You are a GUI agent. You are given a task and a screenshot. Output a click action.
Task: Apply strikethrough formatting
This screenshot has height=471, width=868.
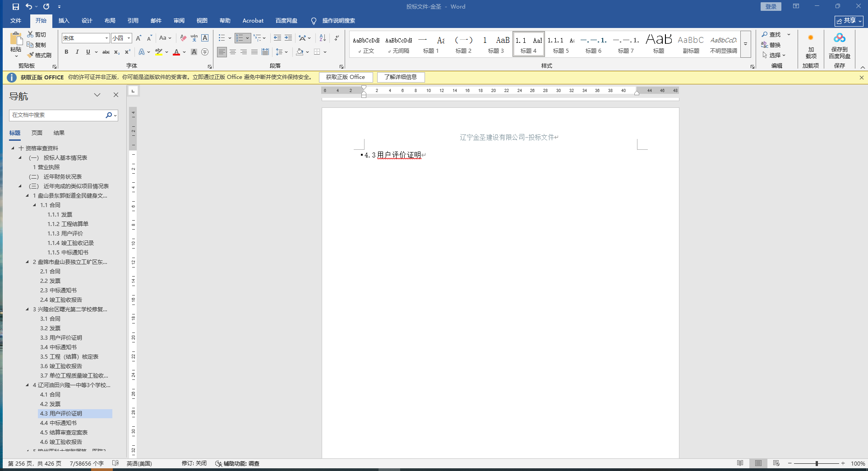[x=106, y=52]
